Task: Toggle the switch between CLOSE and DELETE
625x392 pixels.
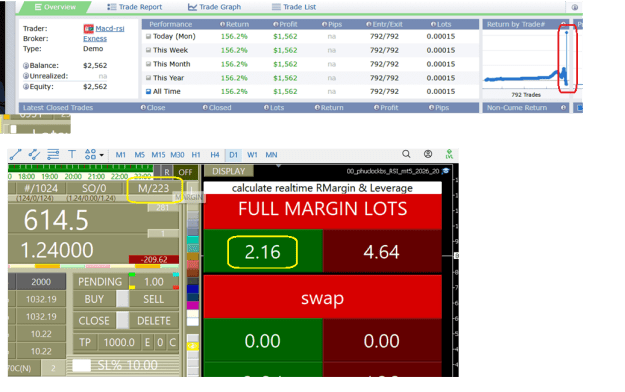Action: (123, 321)
